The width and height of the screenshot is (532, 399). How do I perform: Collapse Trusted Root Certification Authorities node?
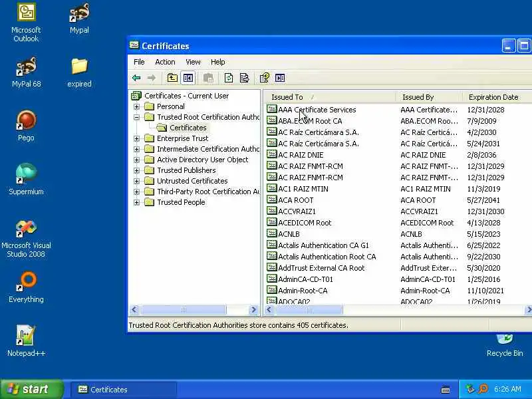tap(136, 118)
